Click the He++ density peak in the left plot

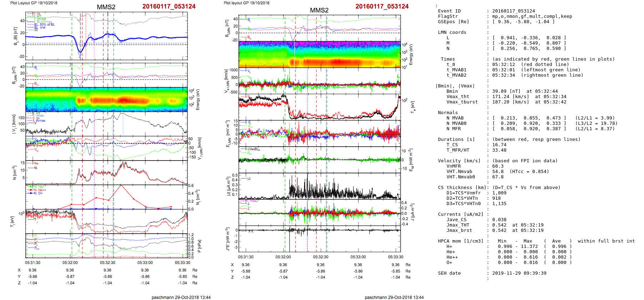coord(121,185)
